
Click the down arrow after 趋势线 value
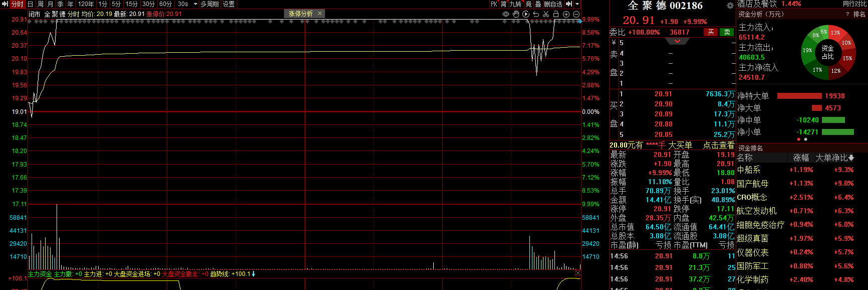tap(253, 274)
